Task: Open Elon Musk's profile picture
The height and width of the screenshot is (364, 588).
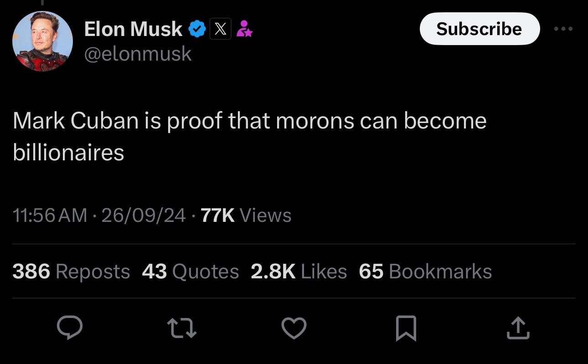Action: tap(42, 41)
